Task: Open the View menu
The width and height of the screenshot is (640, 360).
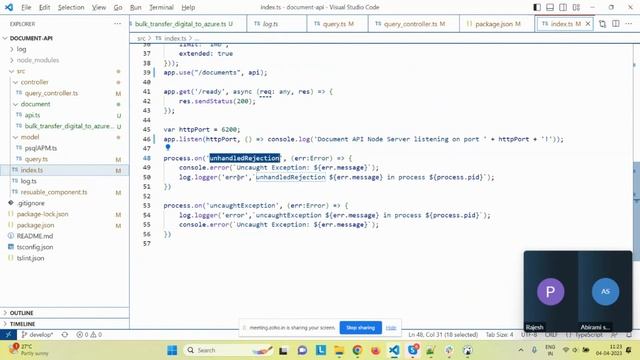Action: 99,7
